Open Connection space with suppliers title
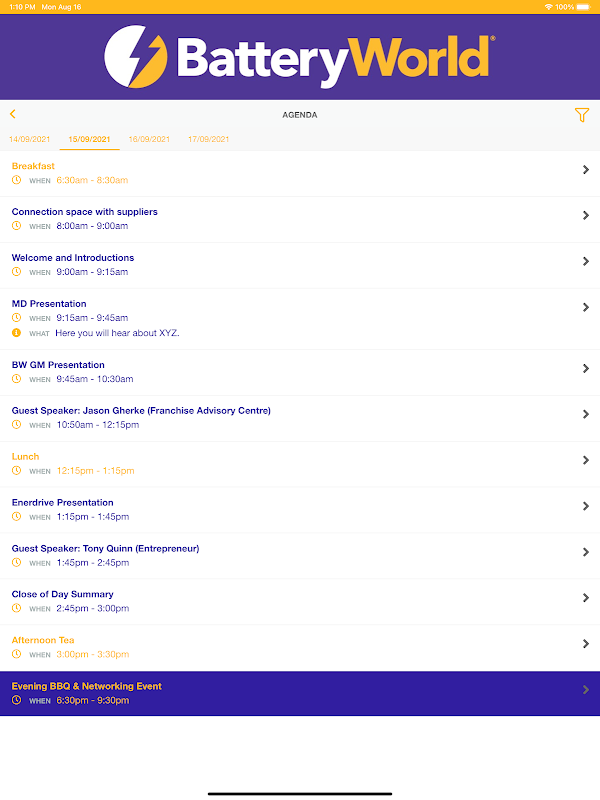This screenshot has height=800, width=600. coord(85,212)
